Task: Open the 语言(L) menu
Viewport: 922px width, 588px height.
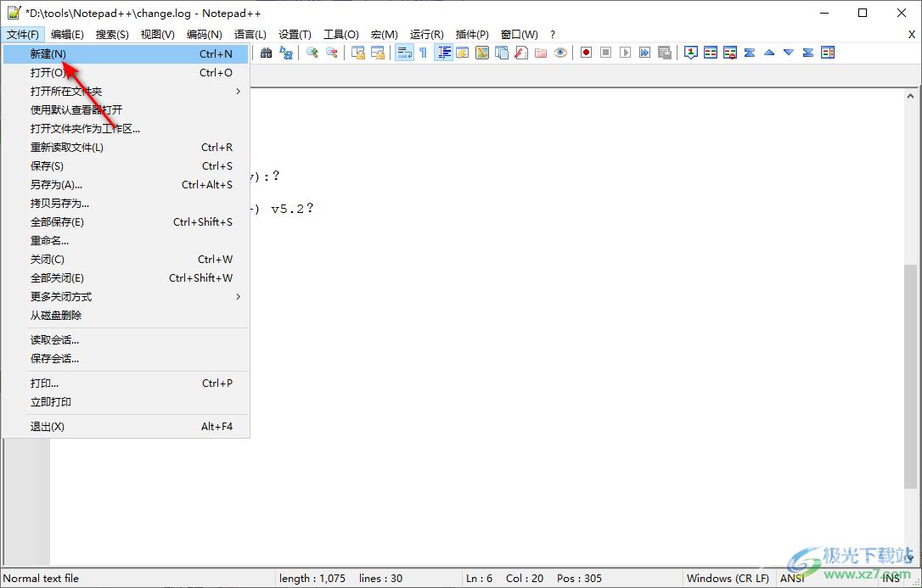Action: [x=250, y=35]
